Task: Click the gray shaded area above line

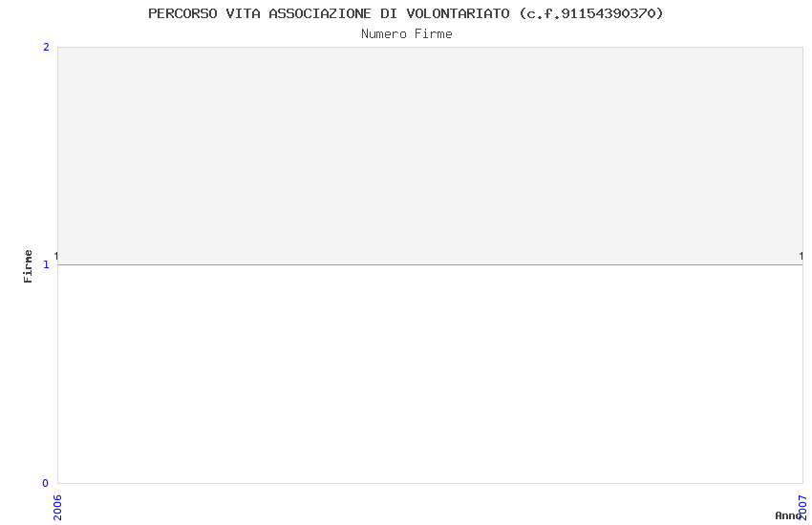Action: pos(430,156)
